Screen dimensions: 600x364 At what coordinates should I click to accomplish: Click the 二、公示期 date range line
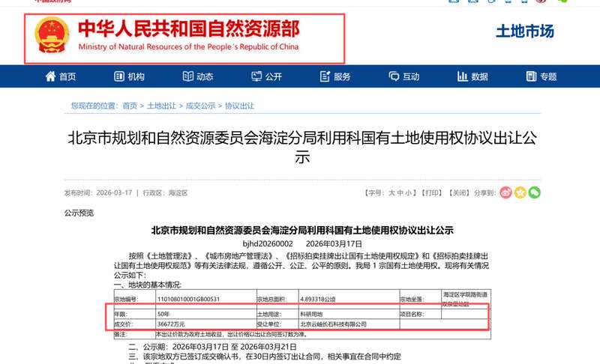pos(212,347)
